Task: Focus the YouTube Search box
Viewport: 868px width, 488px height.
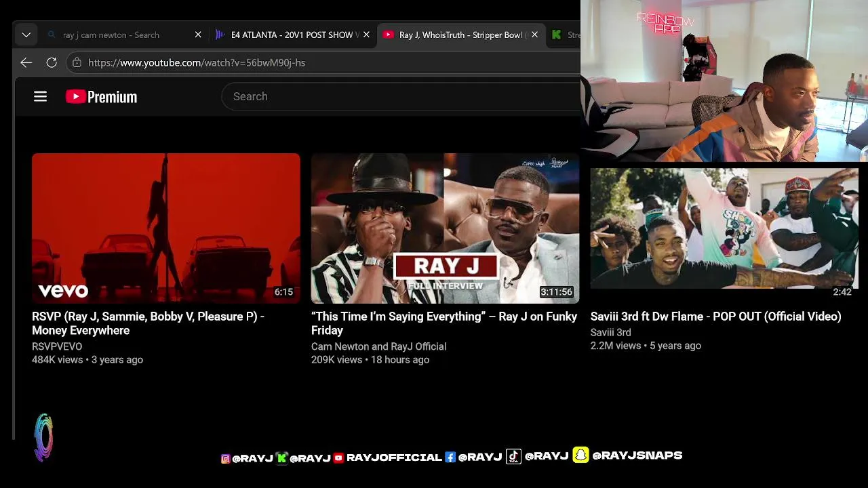Action: (x=400, y=96)
